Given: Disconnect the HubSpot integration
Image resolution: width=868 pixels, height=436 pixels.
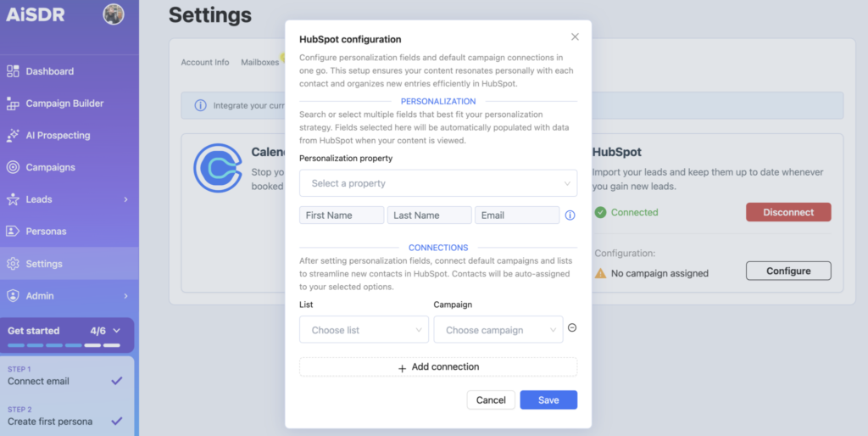Looking at the screenshot, I should click(787, 212).
